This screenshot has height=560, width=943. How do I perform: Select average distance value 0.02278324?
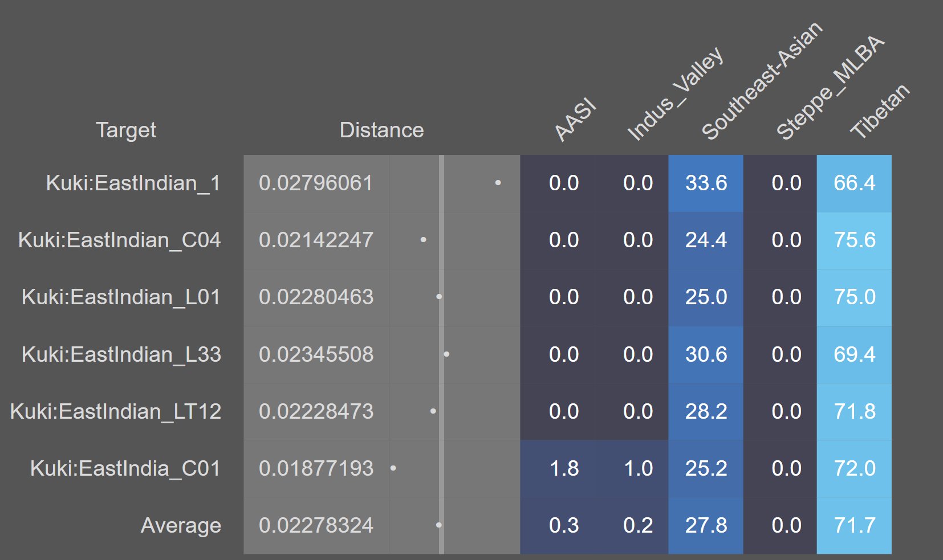[x=316, y=525]
